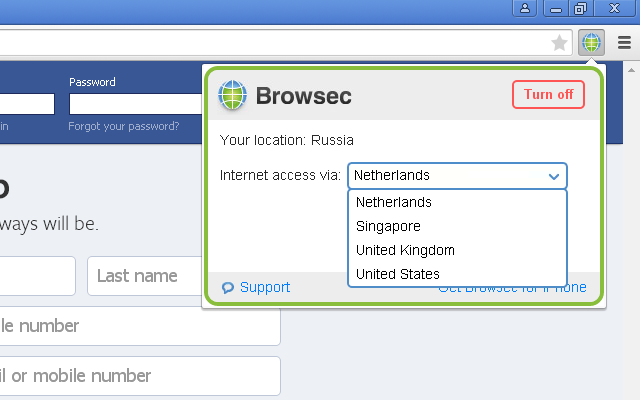The width and height of the screenshot is (640, 400).
Task: Click the mobile number input field
Action: point(140,326)
